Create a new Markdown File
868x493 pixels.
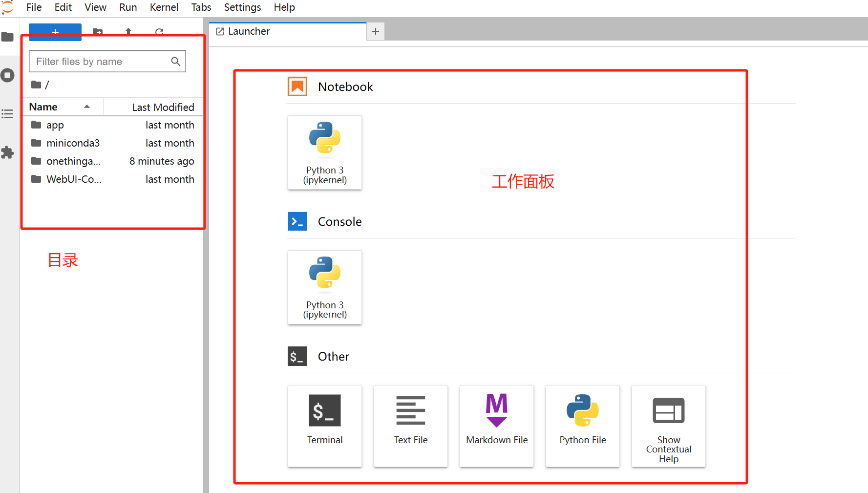[497, 426]
